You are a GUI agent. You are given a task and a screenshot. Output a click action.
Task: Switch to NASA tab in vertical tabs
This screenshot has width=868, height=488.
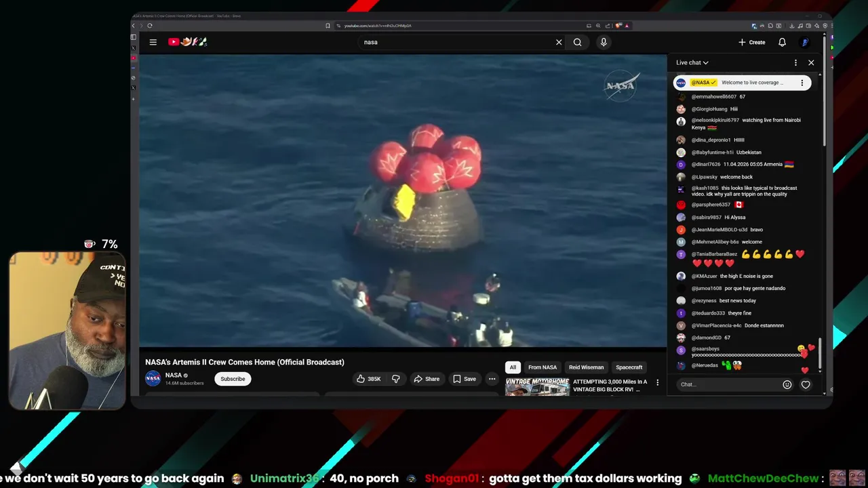134,68
